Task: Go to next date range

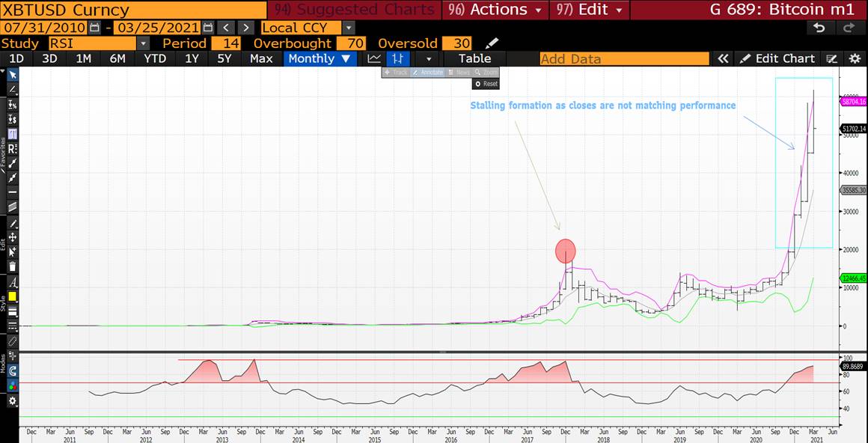Action: (245, 28)
